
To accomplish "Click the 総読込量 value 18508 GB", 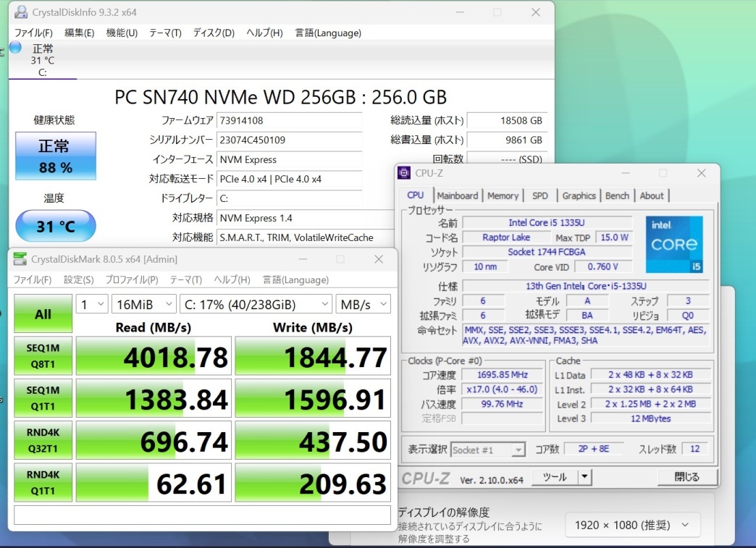I will (x=507, y=120).
